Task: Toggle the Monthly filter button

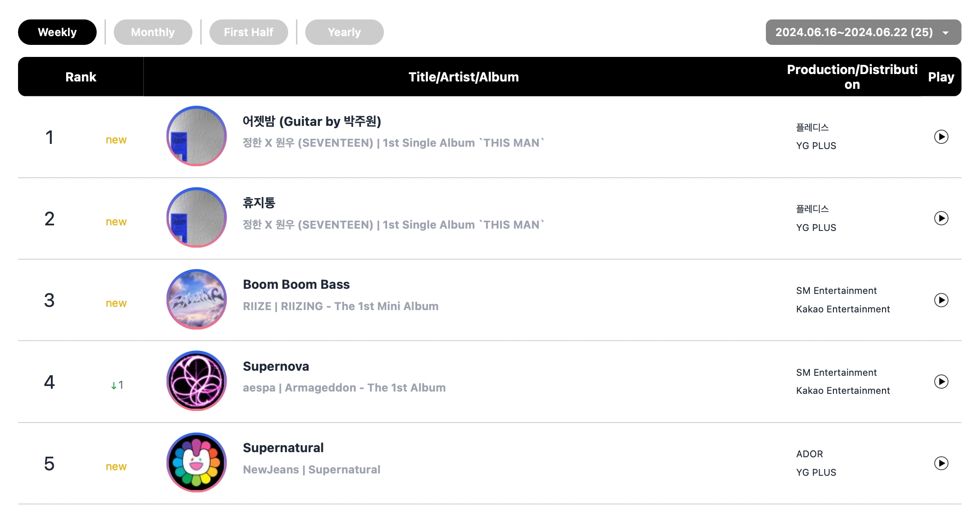Action: [x=152, y=31]
